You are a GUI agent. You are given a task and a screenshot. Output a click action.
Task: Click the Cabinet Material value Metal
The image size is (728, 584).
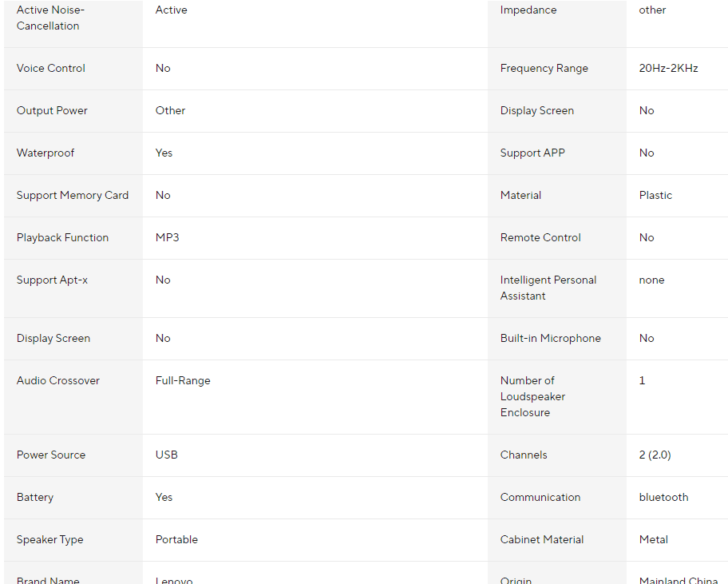(653, 539)
